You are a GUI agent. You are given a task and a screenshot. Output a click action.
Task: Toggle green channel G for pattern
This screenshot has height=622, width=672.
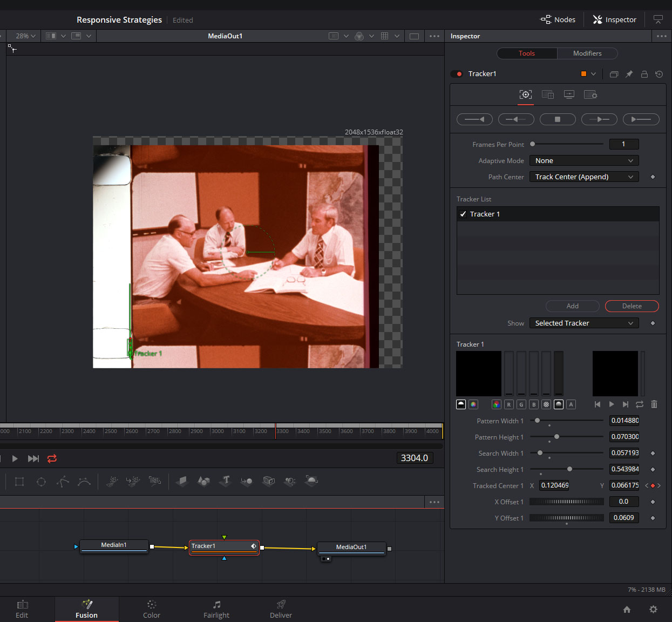521,404
